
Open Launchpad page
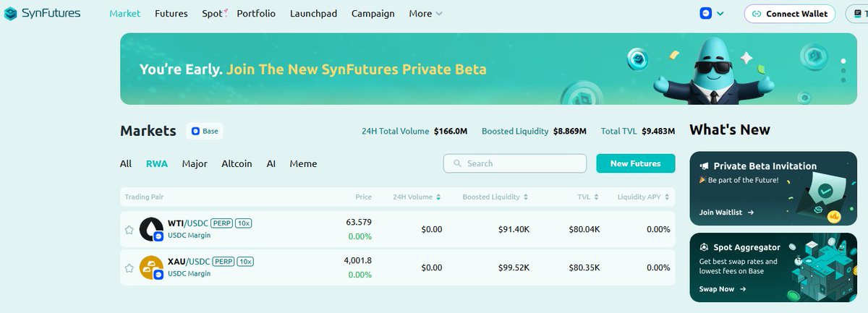pyautogui.click(x=313, y=14)
